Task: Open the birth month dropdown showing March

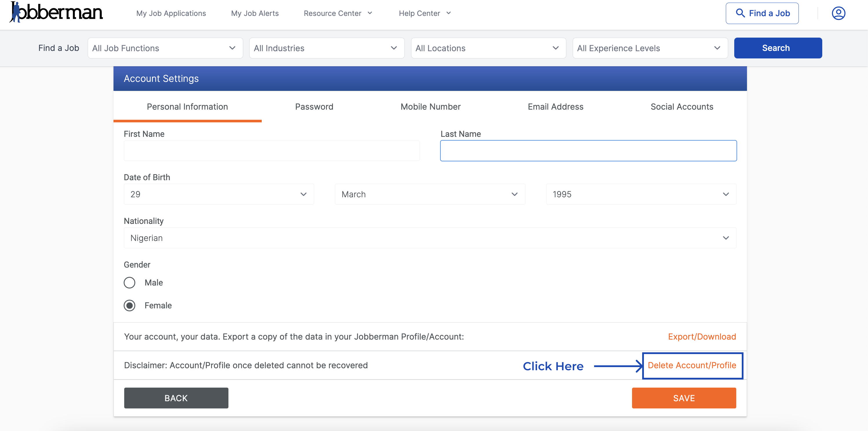Action: (430, 194)
